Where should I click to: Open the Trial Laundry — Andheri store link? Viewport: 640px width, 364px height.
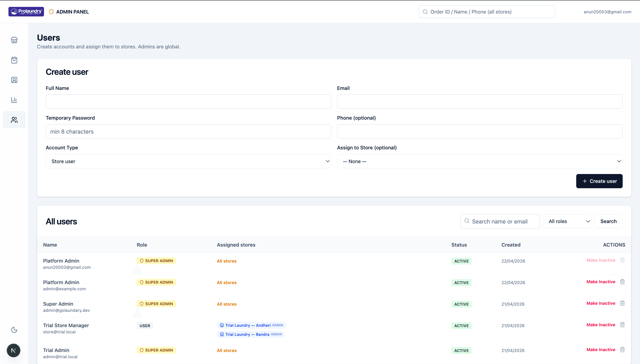point(248,325)
